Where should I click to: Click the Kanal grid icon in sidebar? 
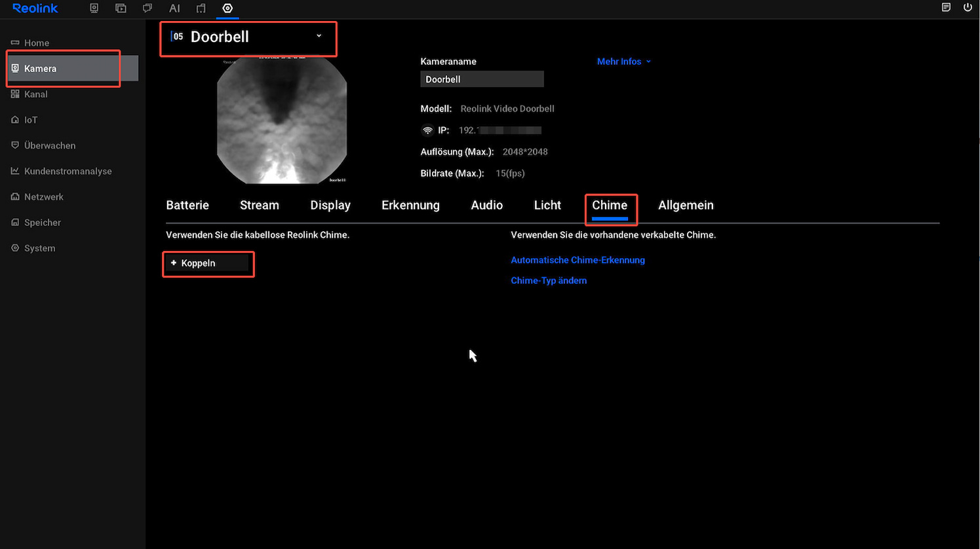[x=15, y=94]
